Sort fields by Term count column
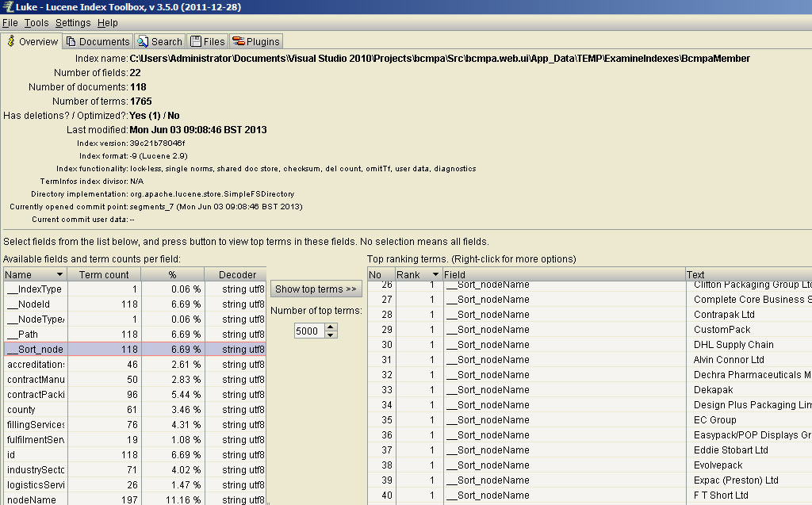The width and height of the screenshot is (812, 505). 104,274
